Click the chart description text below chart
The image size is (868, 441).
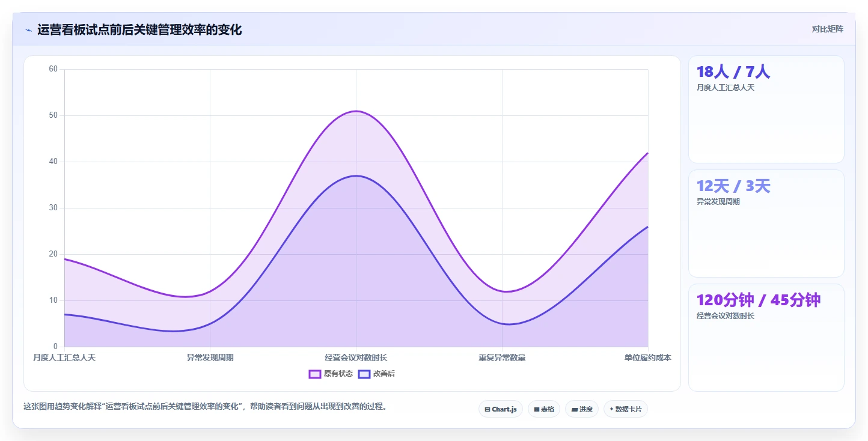coord(205,407)
